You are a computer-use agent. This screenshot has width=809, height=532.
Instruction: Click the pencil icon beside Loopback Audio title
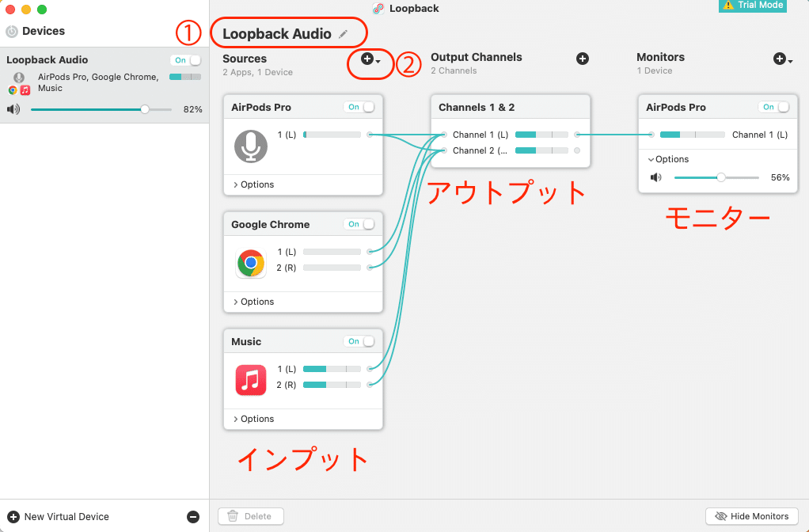pyautogui.click(x=343, y=34)
